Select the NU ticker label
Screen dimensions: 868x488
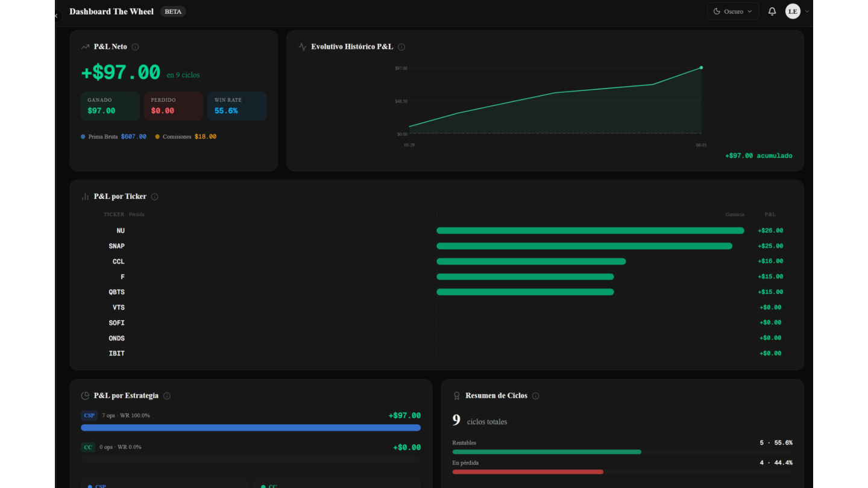(121, 231)
